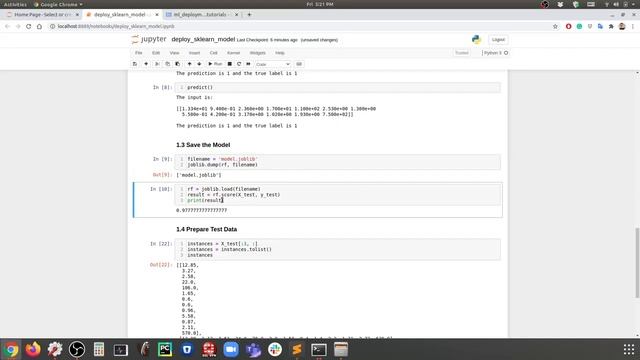Cut selected cells with the scissors icon
Screen dimensions: 640x360
(x=157, y=64)
